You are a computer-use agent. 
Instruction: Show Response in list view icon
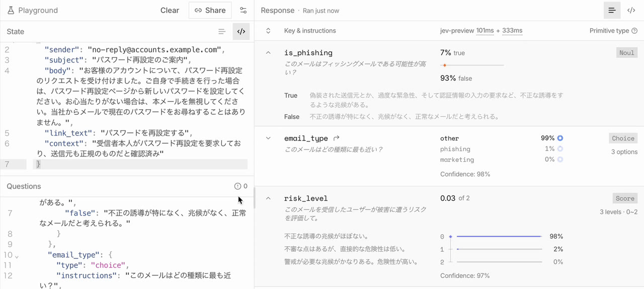(x=612, y=10)
